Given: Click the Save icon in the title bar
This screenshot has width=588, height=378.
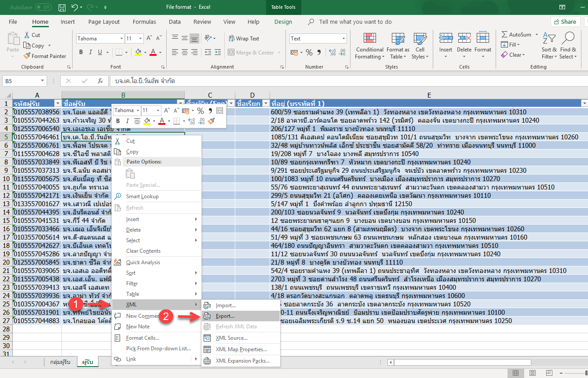Looking at the screenshot, I should (x=62, y=7).
